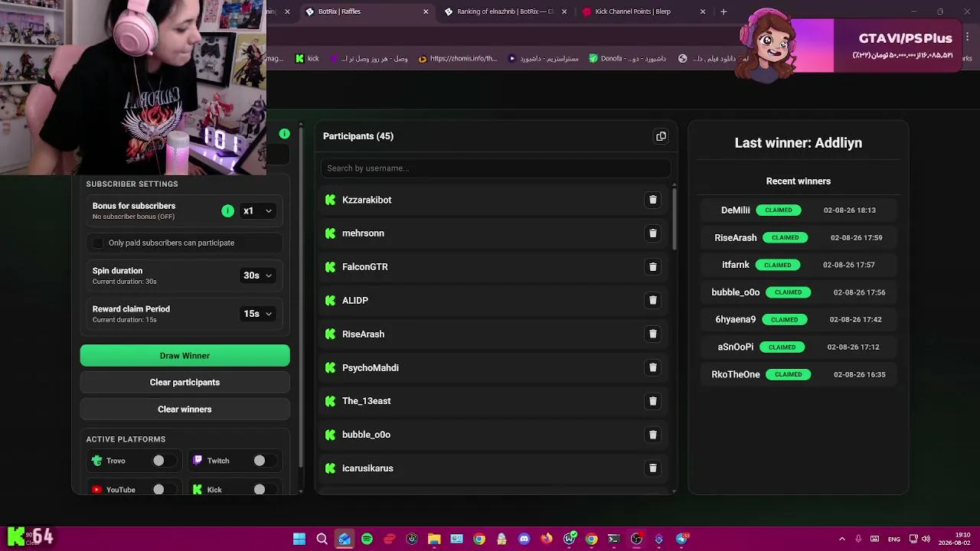Delete participant mehrsonn using trash icon
This screenshot has width=980, height=551.
coord(652,233)
